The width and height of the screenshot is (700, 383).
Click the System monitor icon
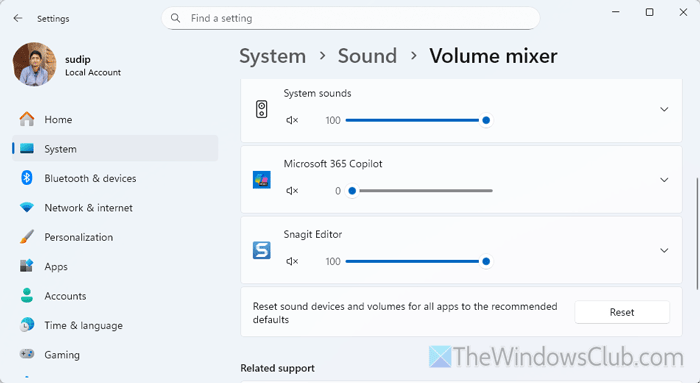[x=27, y=149]
